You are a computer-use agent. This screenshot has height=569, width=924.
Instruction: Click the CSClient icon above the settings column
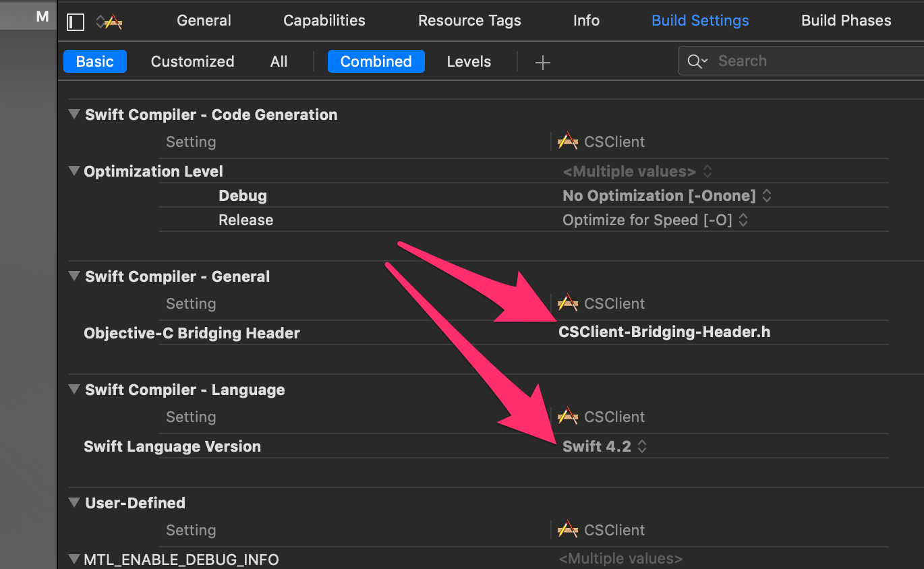569,141
